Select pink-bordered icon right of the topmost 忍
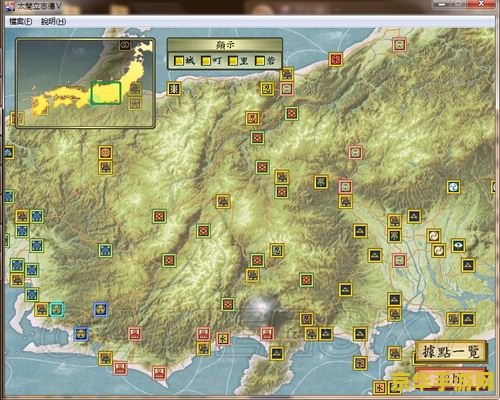This screenshot has width=500, height=400. 287,89
